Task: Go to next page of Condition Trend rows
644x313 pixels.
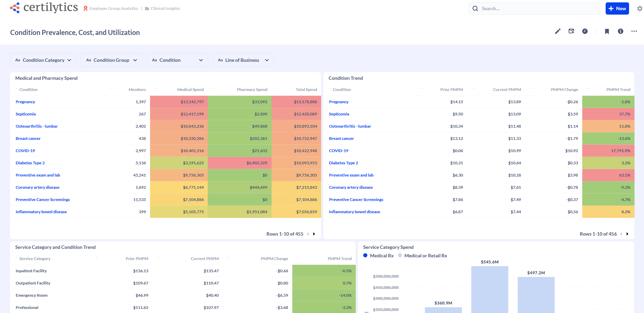Action: tap(627, 234)
